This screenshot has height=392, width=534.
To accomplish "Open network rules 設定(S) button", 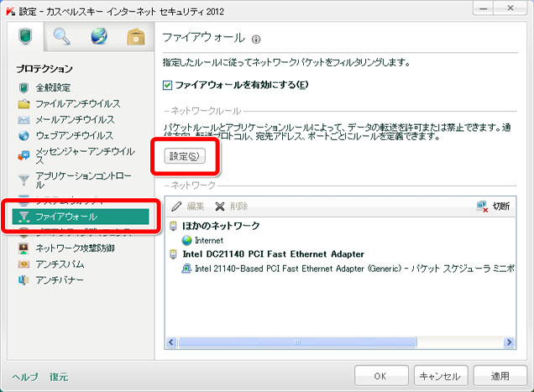I will pyautogui.click(x=185, y=156).
